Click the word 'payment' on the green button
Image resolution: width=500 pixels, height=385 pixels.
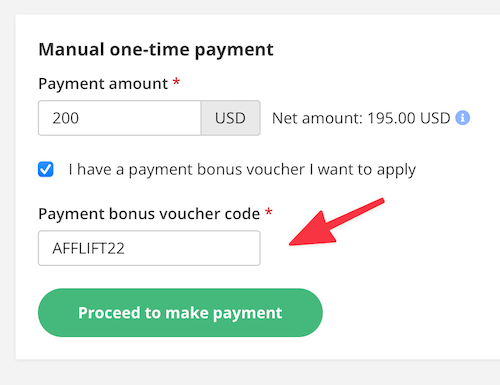click(x=248, y=313)
